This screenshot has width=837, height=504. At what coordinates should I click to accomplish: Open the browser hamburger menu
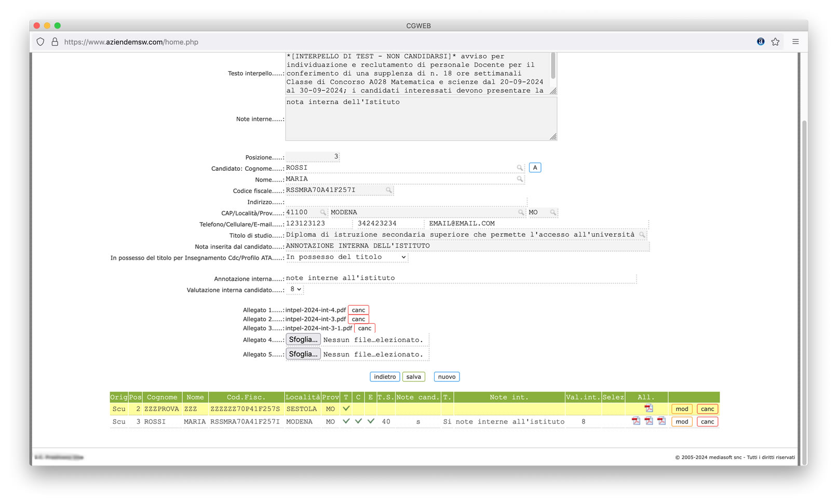tap(795, 42)
